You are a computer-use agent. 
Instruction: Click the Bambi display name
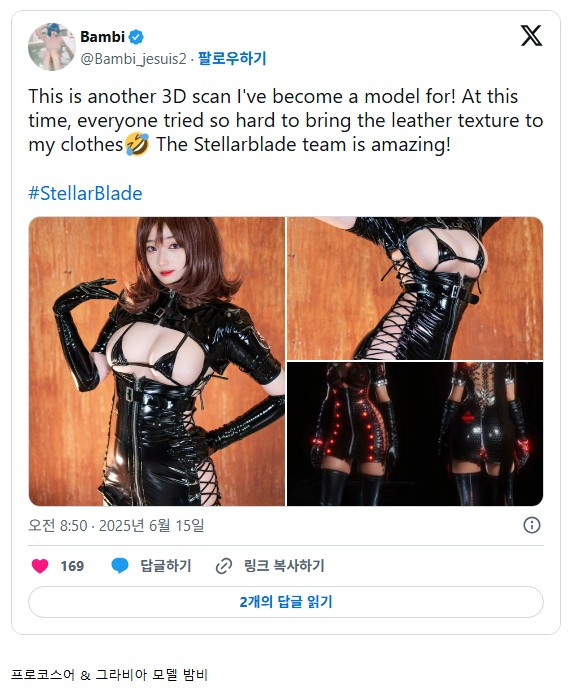[x=103, y=37]
